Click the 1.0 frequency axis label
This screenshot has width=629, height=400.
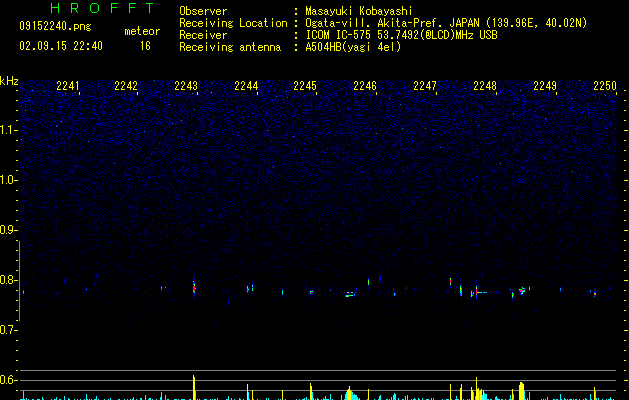coord(8,180)
